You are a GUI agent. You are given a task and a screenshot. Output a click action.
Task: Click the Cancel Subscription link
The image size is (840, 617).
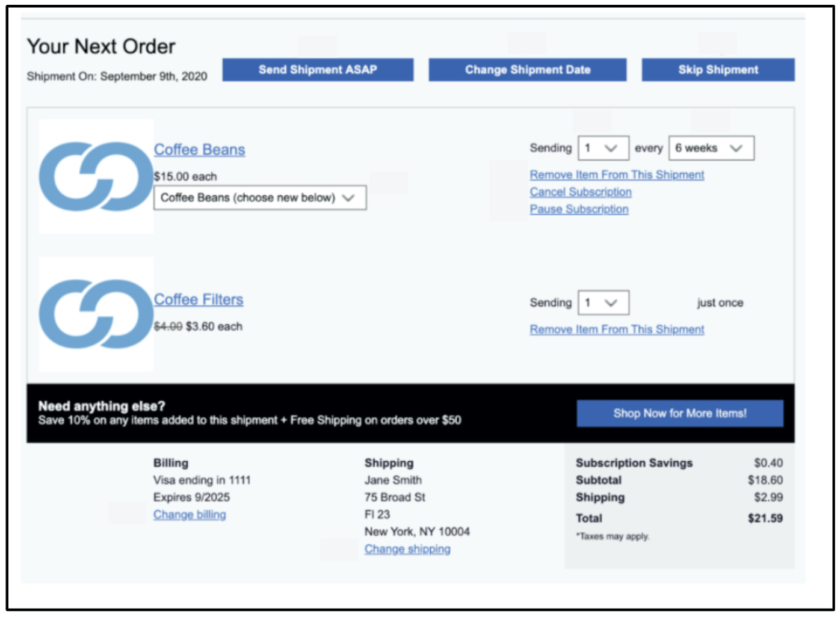click(x=581, y=192)
